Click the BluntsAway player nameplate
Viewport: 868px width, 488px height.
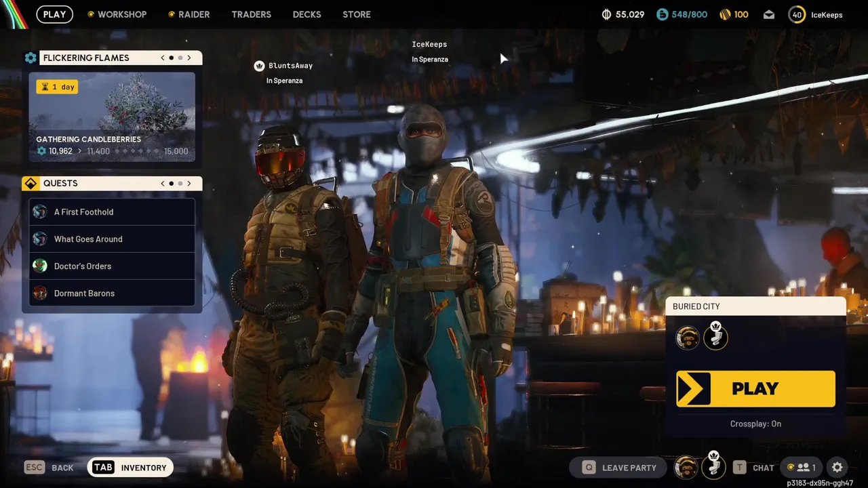[x=290, y=66]
